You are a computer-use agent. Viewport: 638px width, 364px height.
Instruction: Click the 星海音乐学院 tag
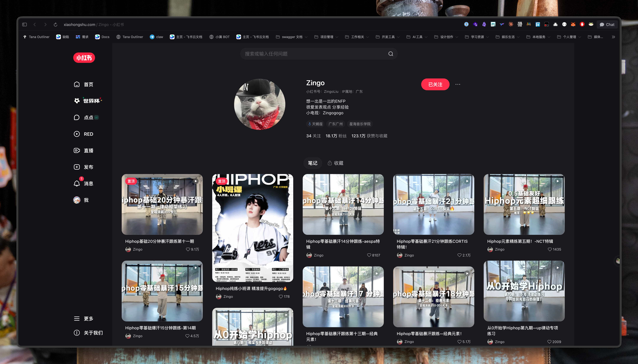click(360, 124)
